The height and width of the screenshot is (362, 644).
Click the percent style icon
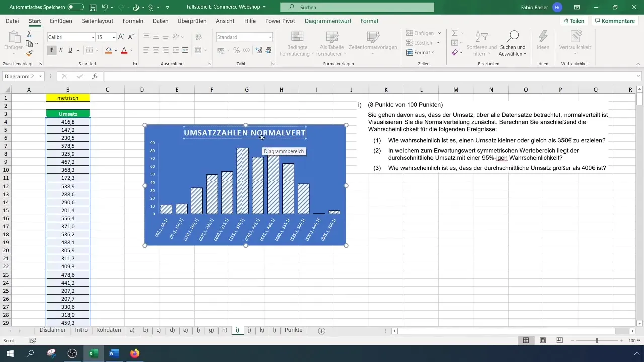(236, 50)
